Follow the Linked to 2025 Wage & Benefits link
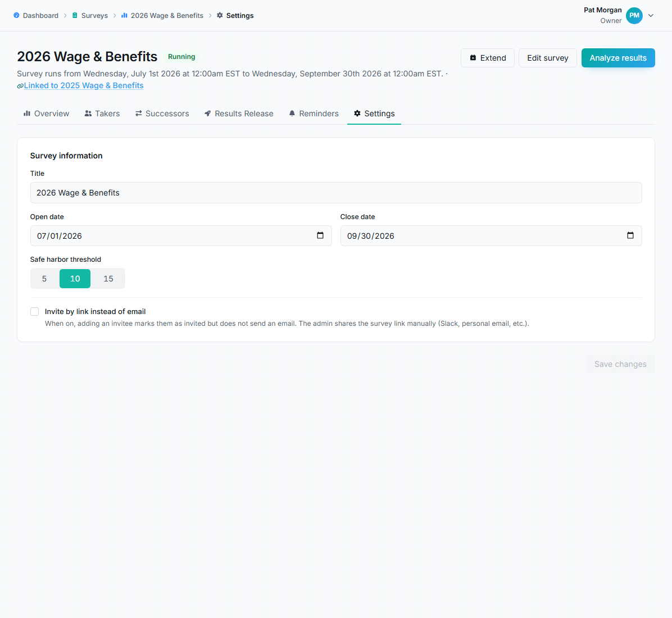Screen dimensions: 672x618 click(84, 85)
